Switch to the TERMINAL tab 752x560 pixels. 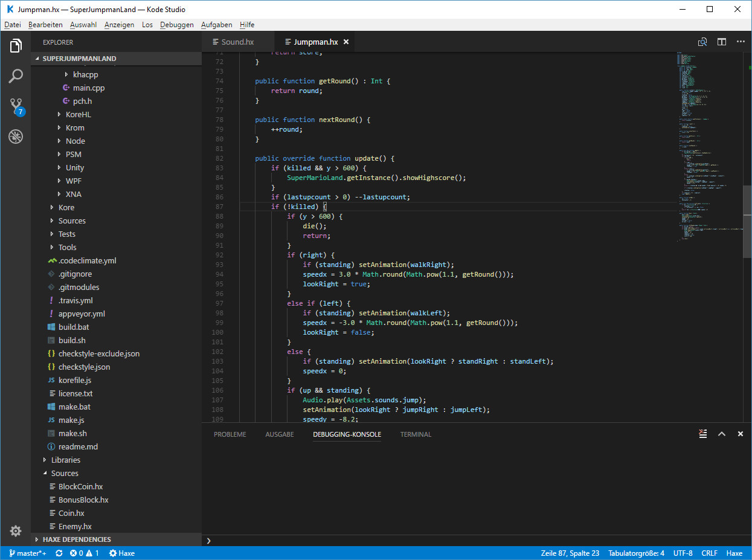pos(416,434)
